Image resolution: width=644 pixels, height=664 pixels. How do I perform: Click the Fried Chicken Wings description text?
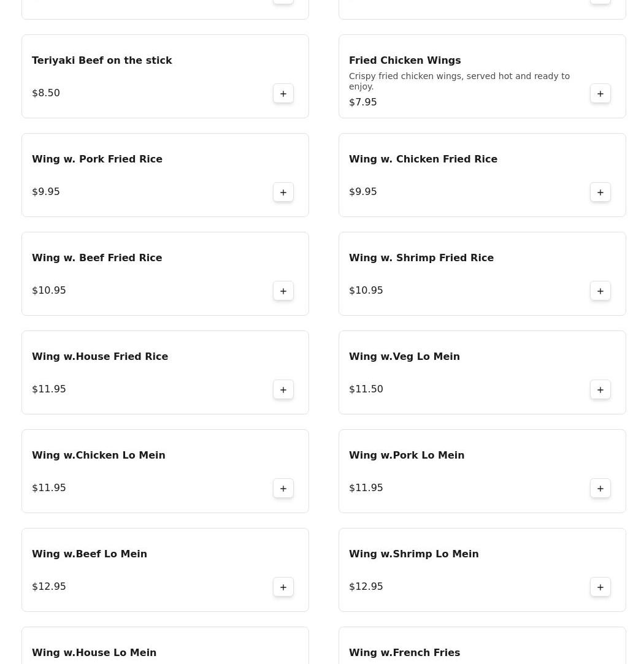pos(459,82)
